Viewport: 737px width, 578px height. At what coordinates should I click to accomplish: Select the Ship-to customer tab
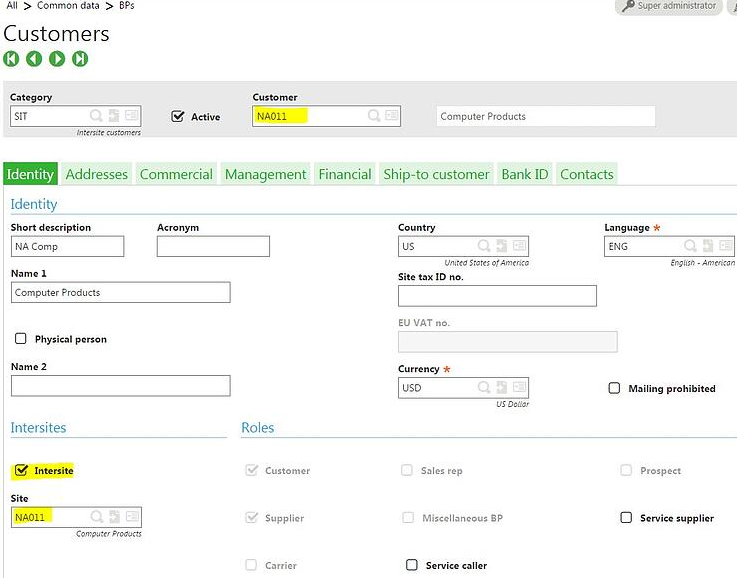point(436,174)
